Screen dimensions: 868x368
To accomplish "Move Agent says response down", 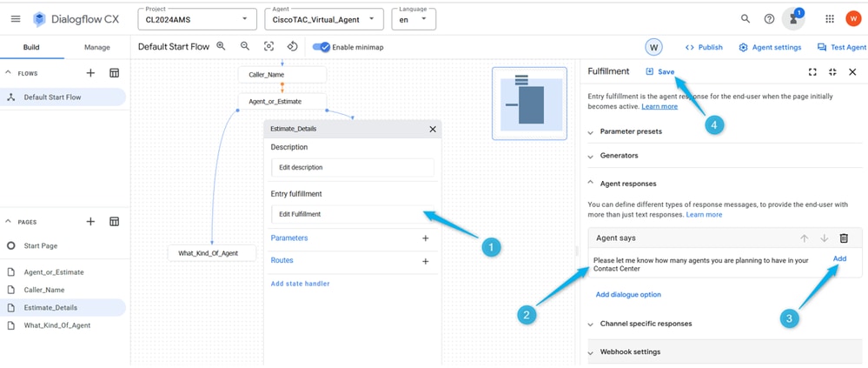I will click(824, 238).
